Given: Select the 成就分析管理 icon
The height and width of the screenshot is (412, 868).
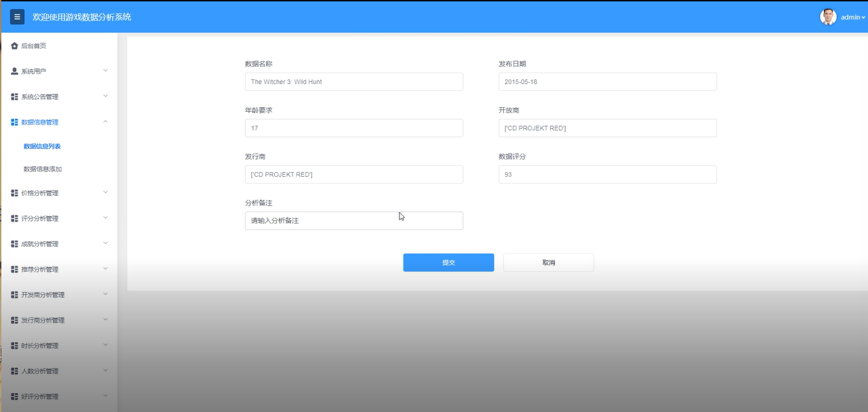Looking at the screenshot, I should (14, 243).
